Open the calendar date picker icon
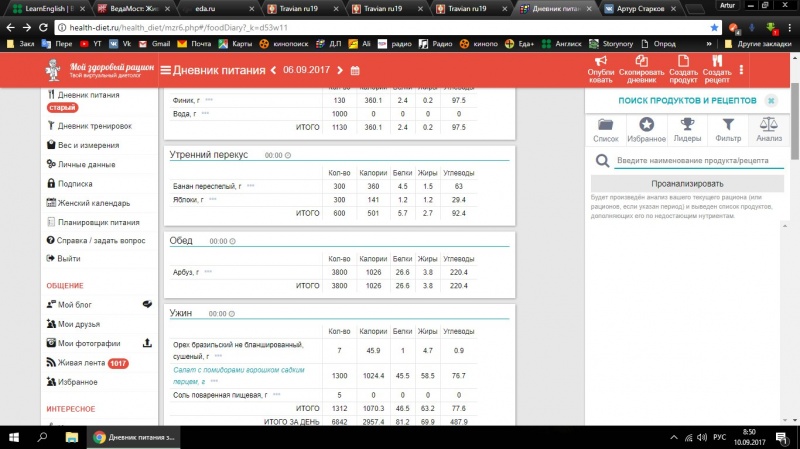 (x=355, y=71)
